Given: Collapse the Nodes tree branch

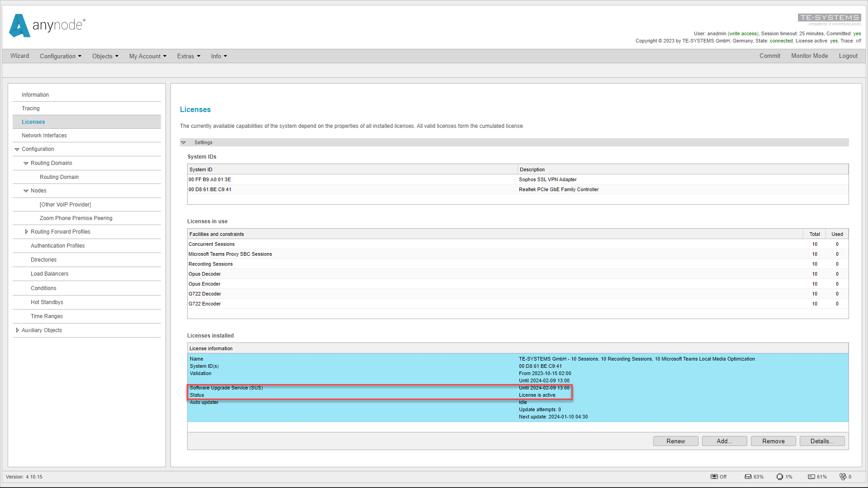Looking at the screenshot, I should pos(26,190).
